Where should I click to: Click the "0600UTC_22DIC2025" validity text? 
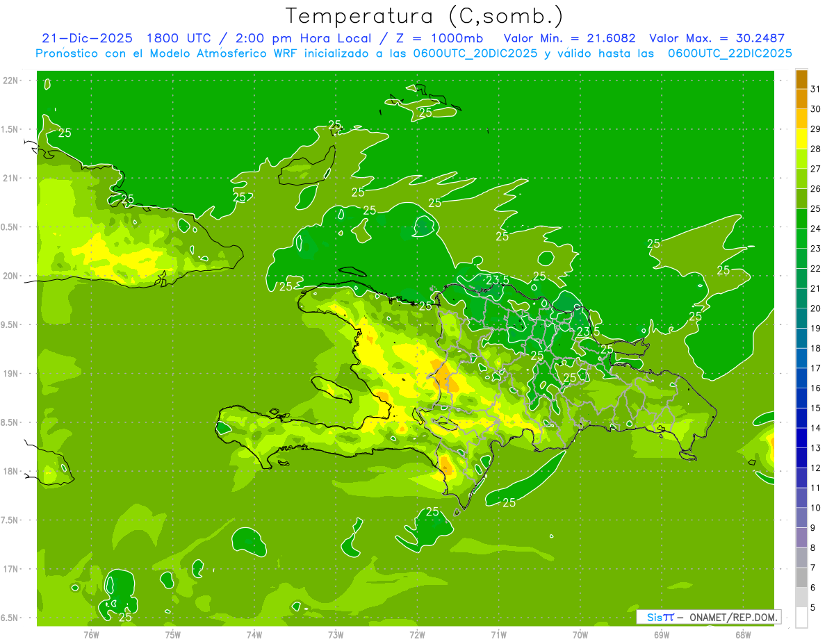click(x=730, y=53)
